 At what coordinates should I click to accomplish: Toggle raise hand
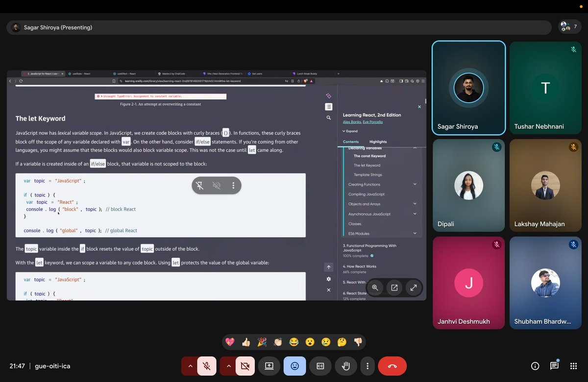pyautogui.click(x=345, y=366)
